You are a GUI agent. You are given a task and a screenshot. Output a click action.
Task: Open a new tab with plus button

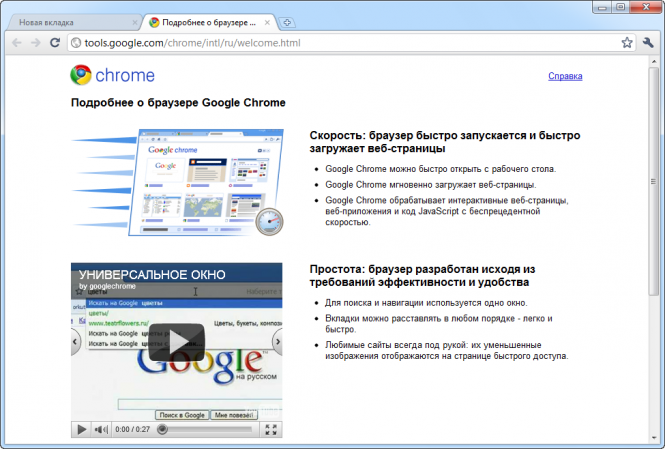pyautogui.click(x=287, y=22)
